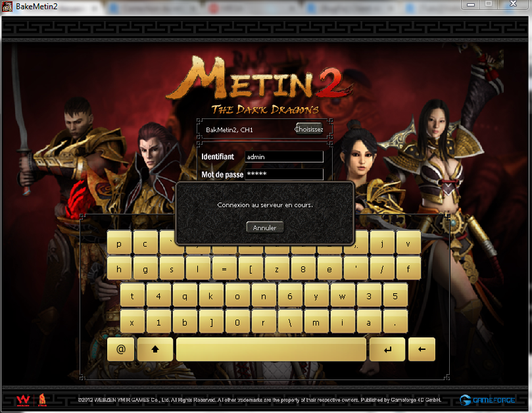This screenshot has width=532, height=413.
Task: Tap the r key on virtual keyboard
Action: coord(264,322)
